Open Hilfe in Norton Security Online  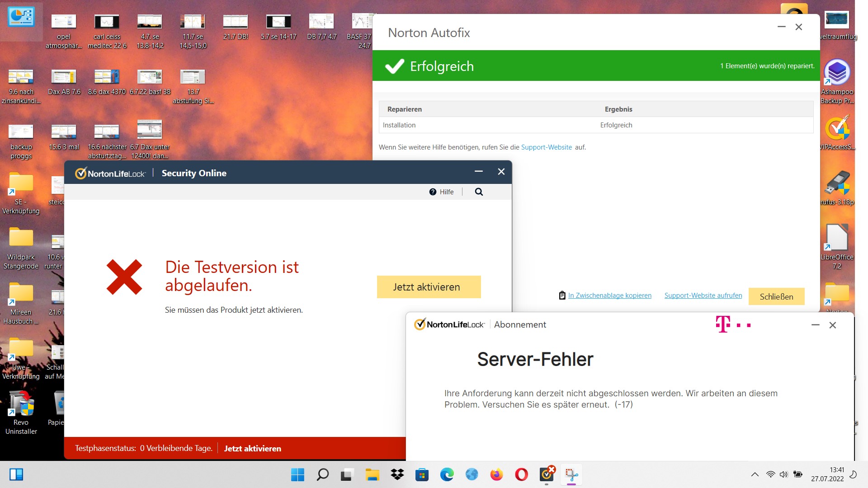pyautogui.click(x=441, y=192)
